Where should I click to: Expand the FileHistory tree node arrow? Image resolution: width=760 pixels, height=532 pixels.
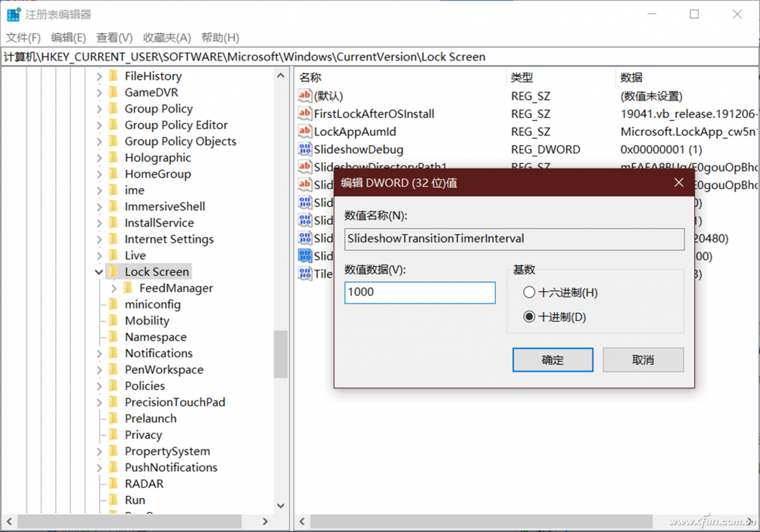point(99,77)
